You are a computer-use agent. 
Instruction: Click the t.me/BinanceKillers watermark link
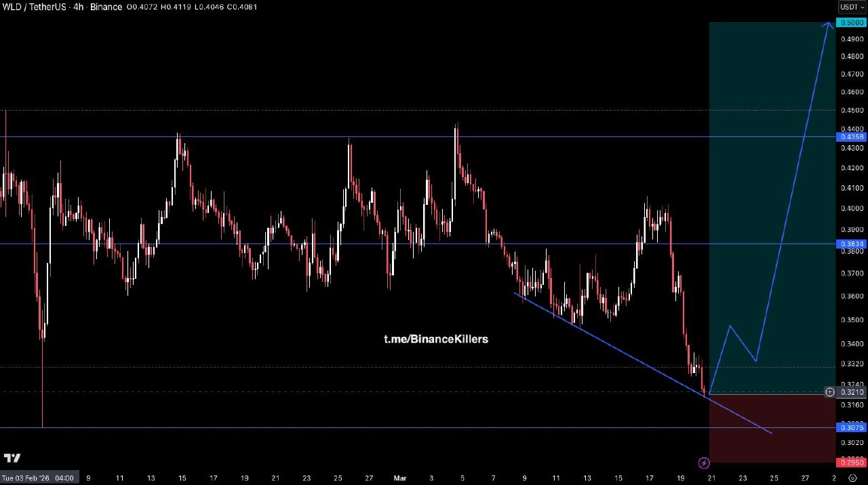point(435,339)
